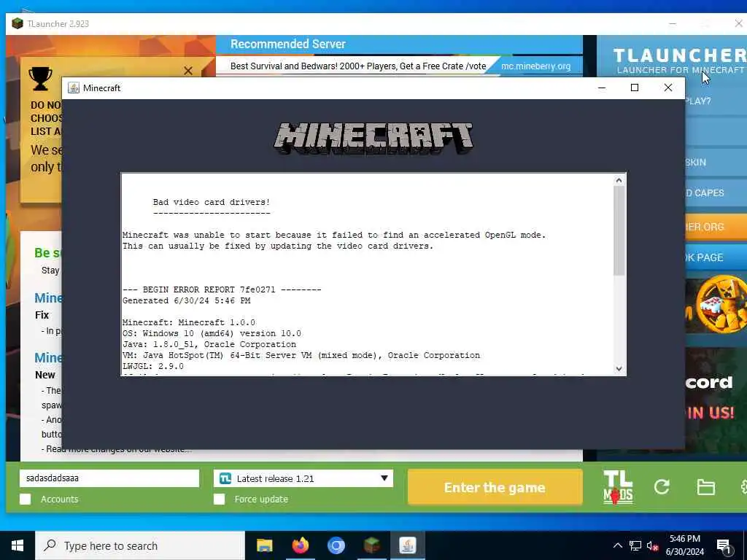Click the refresh icon in TLauncher
The height and width of the screenshot is (560, 747).
(662, 486)
